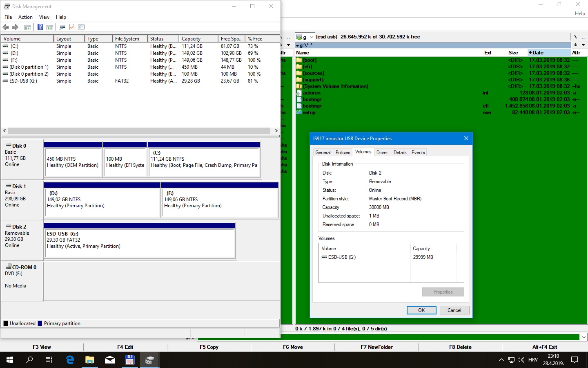Sort the file list by Size column
588x368 pixels.
point(513,53)
